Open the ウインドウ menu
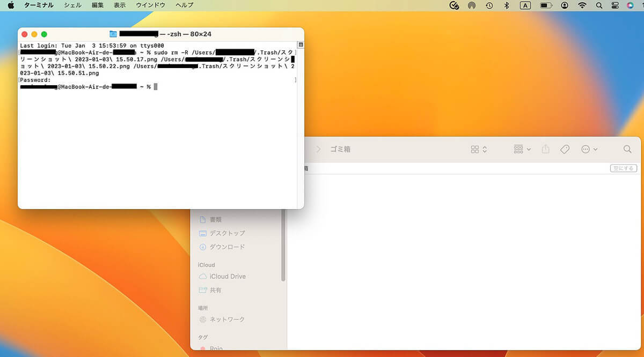Image resolution: width=644 pixels, height=357 pixels. (150, 5)
